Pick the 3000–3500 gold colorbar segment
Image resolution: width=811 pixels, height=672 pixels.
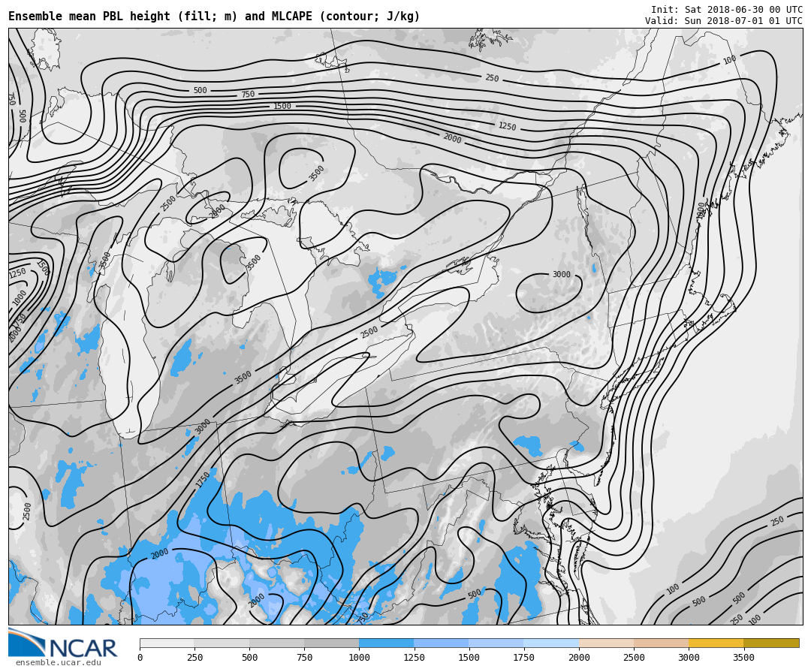716,643
